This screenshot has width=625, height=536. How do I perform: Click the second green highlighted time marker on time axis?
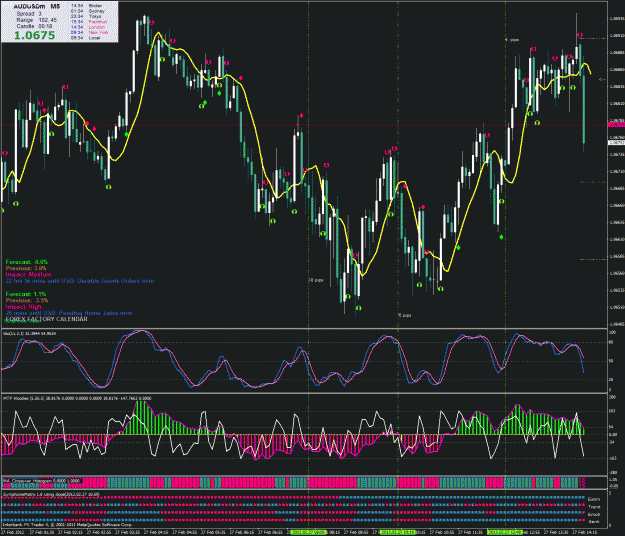[x=398, y=532]
